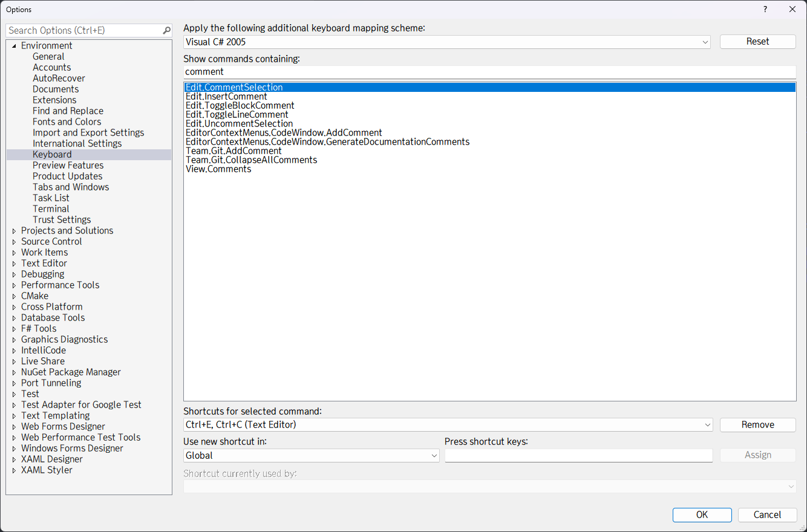Expand the Debugging category
This screenshot has height=532, width=807.
(14, 274)
